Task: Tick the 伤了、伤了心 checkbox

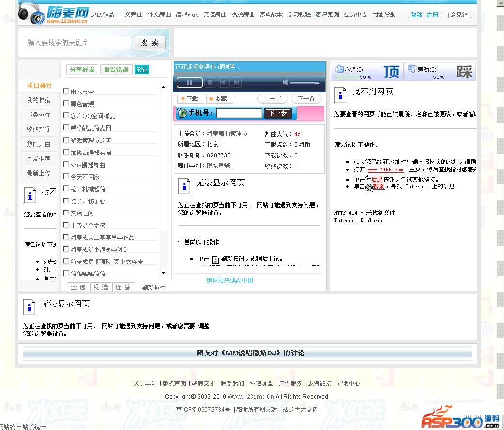Action: click(x=66, y=200)
